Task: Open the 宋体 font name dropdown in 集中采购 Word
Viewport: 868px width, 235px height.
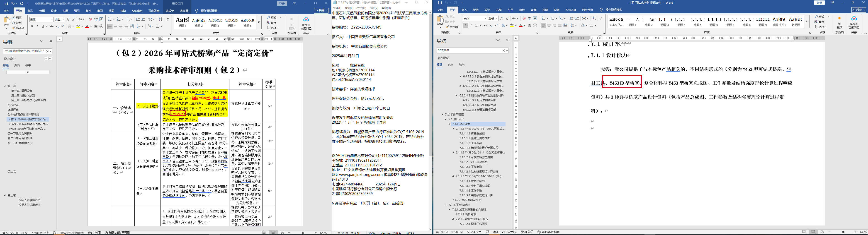Action: pos(52,19)
